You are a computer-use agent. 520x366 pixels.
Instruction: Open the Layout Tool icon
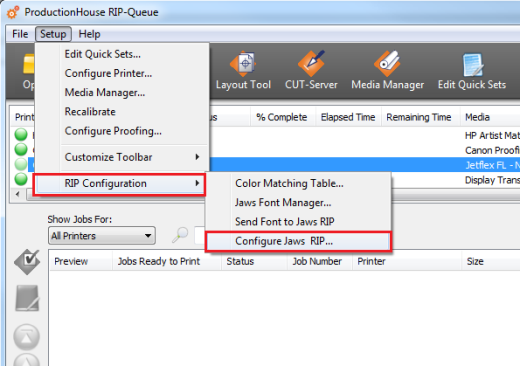point(243,71)
